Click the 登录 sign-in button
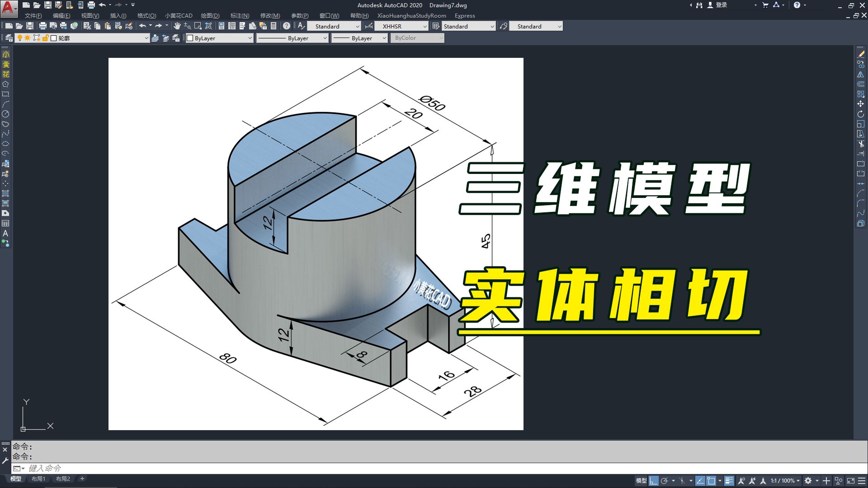Screen dimensions: 868x488 click(x=721, y=5)
